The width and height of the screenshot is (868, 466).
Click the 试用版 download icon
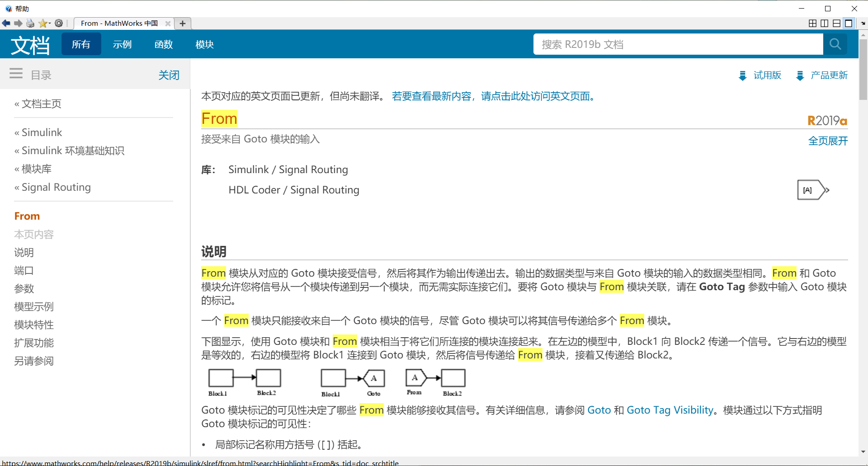742,75
